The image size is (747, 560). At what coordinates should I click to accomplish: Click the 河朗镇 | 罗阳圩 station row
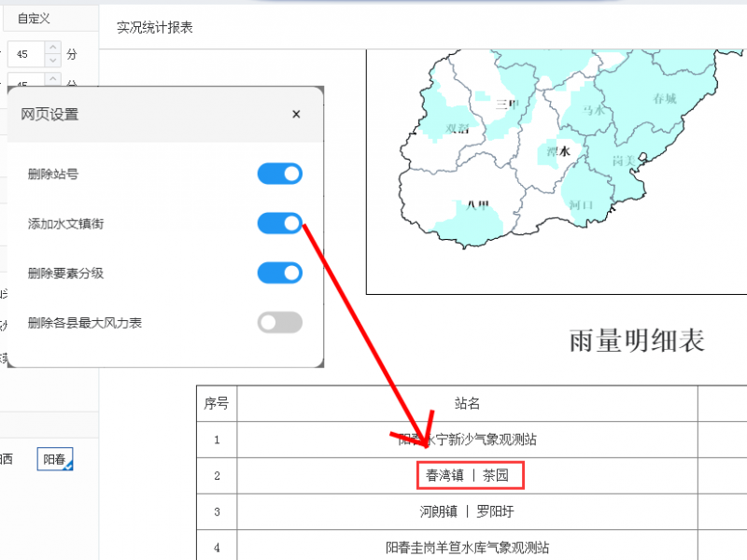pyautogui.click(x=468, y=511)
